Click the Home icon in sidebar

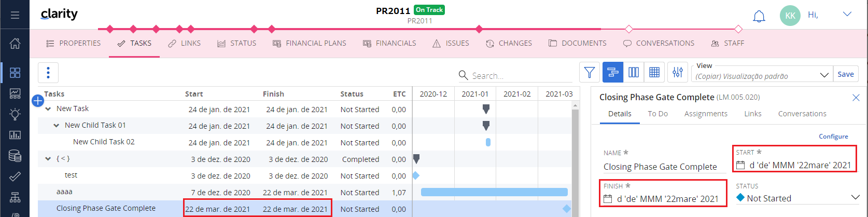(x=15, y=43)
